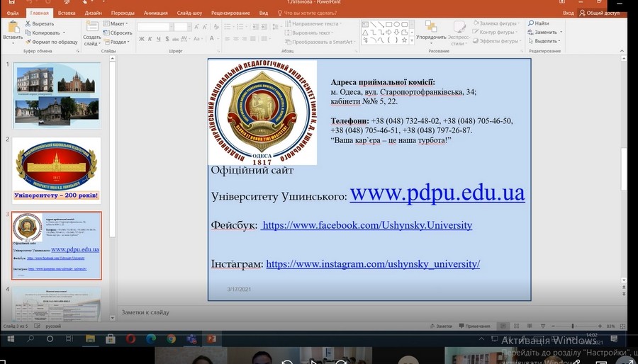This screenshot has width=638, height=364.
Task: Toggle align text left
Action: pyautogui.click(x=227, y=39)
